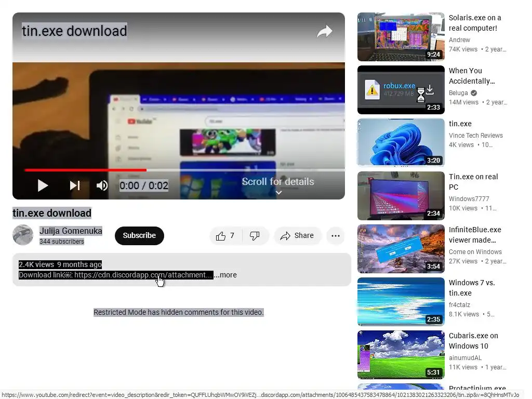
Task: Click the Beluga channel name
Action: coord(458,92)
